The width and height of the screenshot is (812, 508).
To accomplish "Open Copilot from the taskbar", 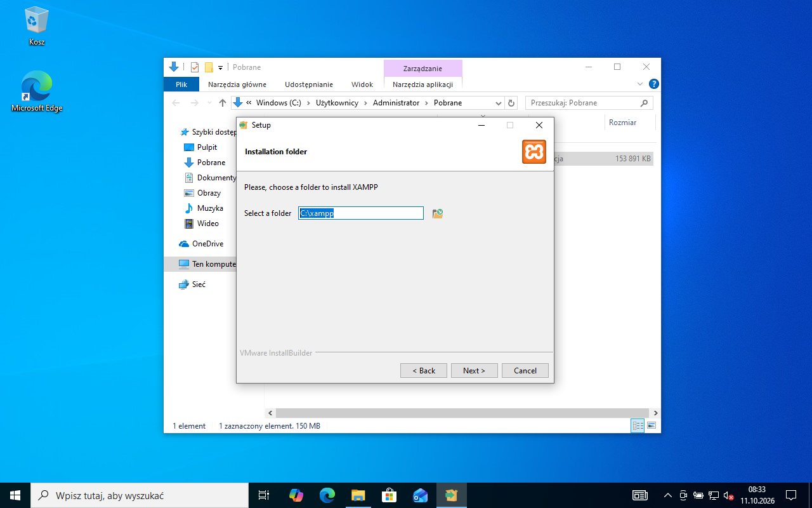I will (x=296, y=495).
